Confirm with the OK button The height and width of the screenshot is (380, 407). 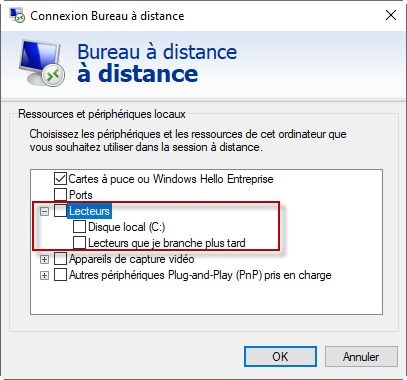coord(280,357)
